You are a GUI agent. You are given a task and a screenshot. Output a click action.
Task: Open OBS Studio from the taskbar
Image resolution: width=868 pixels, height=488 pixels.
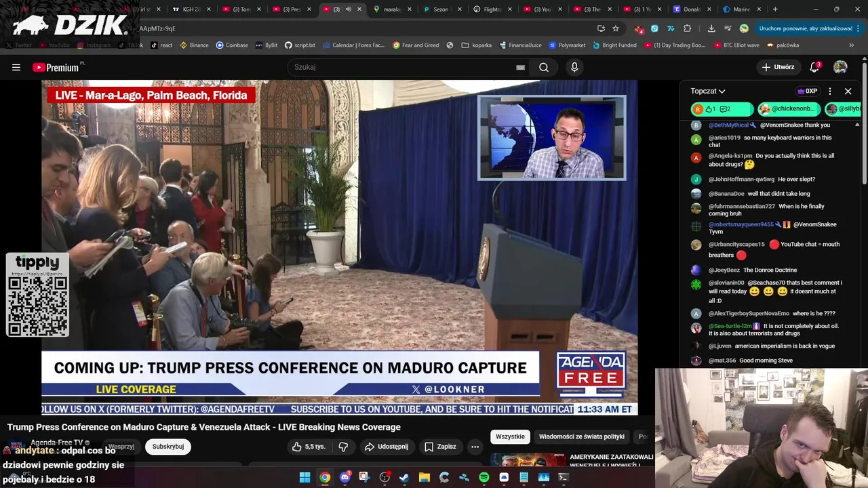(x=384, y=477)
